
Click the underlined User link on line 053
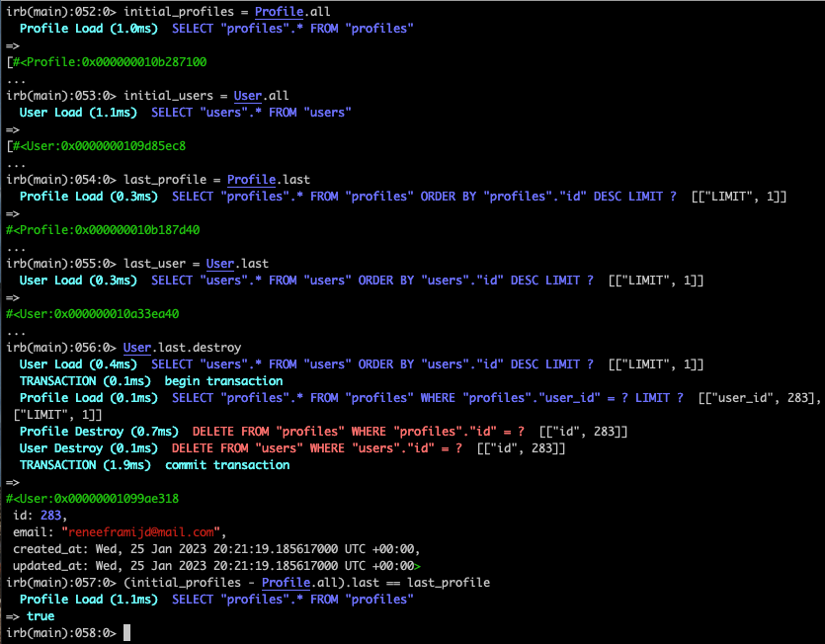point(248,95)
